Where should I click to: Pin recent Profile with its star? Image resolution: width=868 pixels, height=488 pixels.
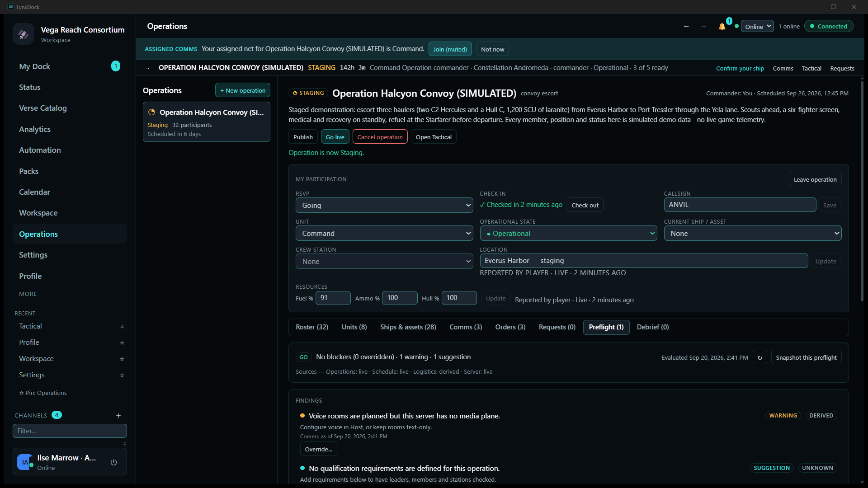point(122,343)
